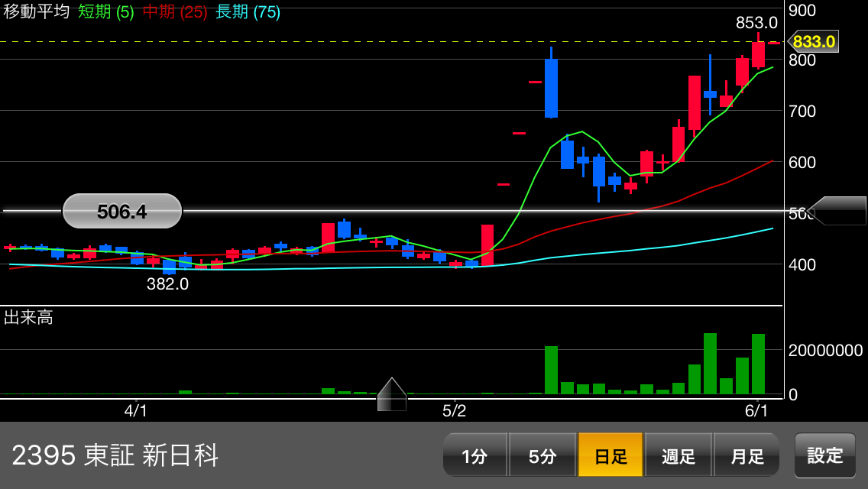Screen dimensions: 868x489
Task: Tap the stock name 2395 東証 新日科
Action: pyautogui.click(x=115, y=455)
